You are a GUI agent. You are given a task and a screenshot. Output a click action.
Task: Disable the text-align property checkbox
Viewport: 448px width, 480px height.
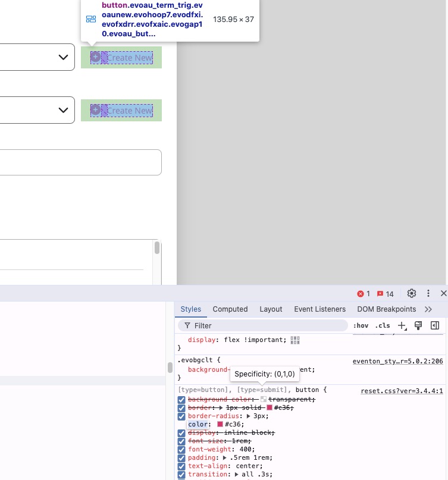181,466
